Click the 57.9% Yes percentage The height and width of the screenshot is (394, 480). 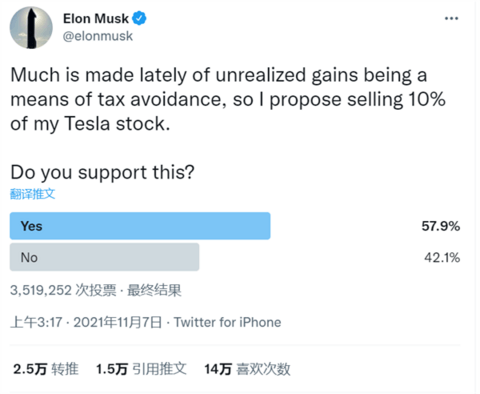[440, 226]
